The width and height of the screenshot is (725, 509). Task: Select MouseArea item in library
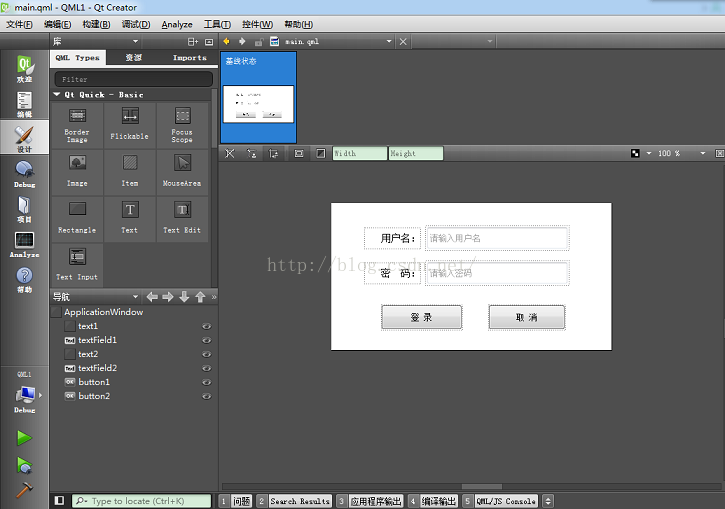pos(182,172)
